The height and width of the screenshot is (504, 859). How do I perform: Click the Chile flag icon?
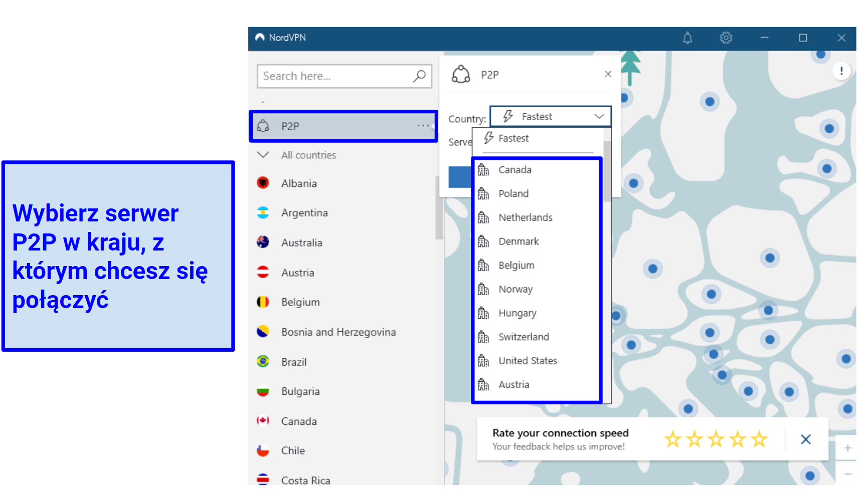(263, 450)
